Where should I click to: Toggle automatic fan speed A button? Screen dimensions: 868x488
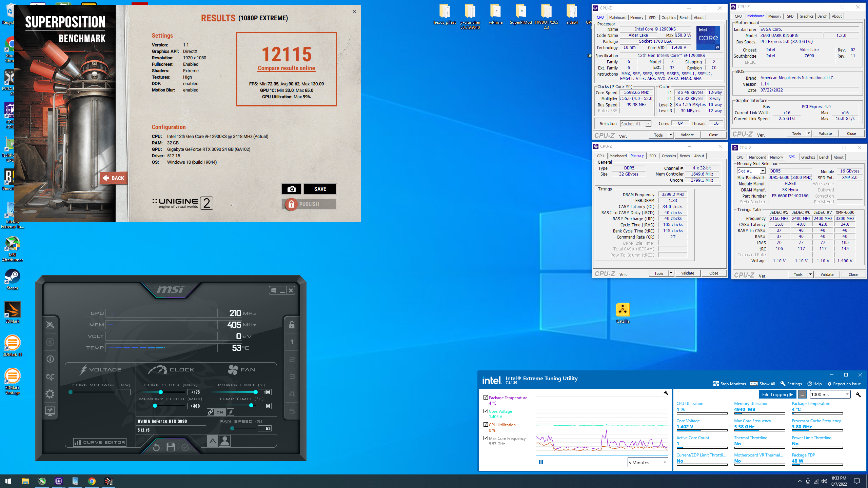[213, 441]
